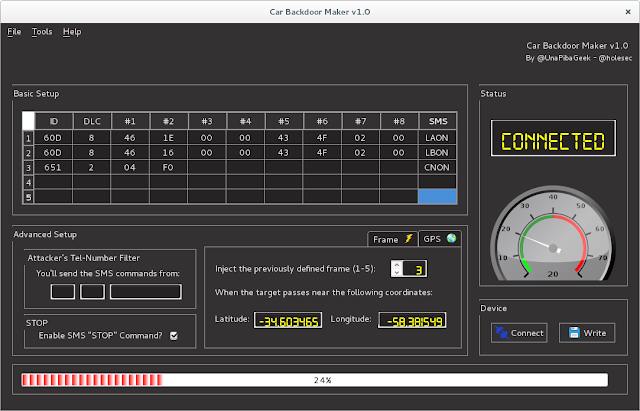Click the 1E cell in row 1

point(168,138)
